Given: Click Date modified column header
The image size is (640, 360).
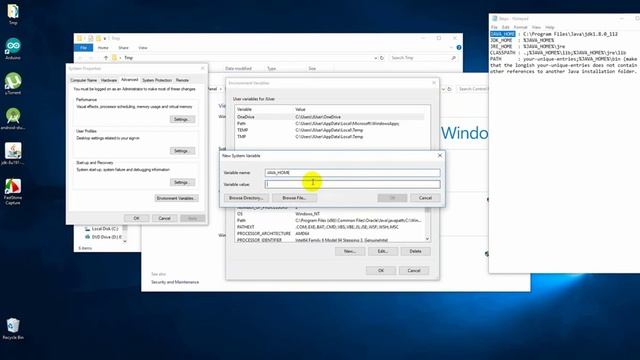Looking at the screenshot, I should [238, 69].
